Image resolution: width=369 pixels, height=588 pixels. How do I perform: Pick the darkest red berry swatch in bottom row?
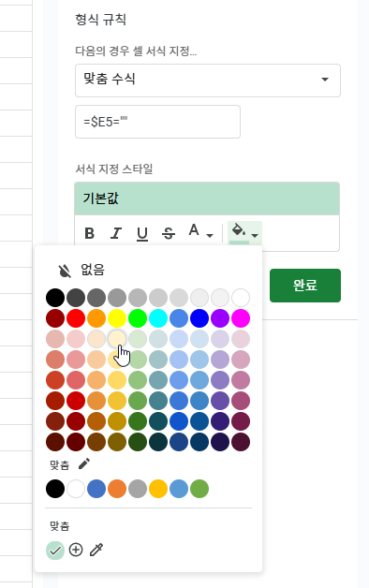pyautogui.click(x=55, y=442)
